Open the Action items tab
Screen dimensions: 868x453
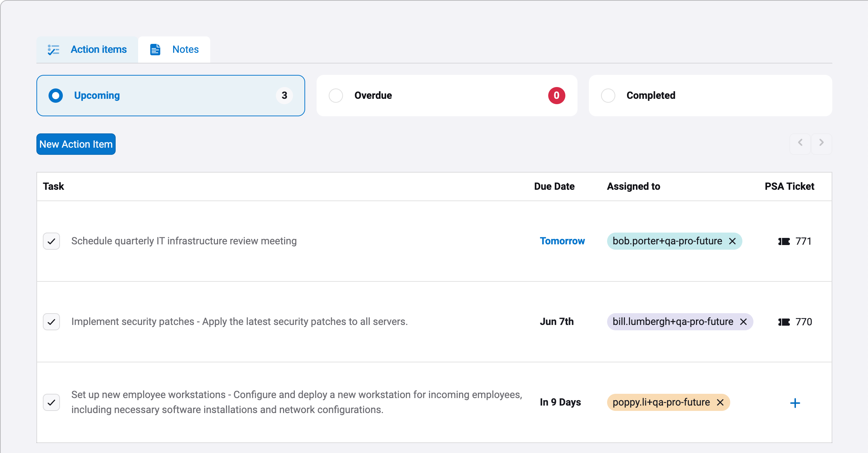pyautogui.click(x=87, y=50)
